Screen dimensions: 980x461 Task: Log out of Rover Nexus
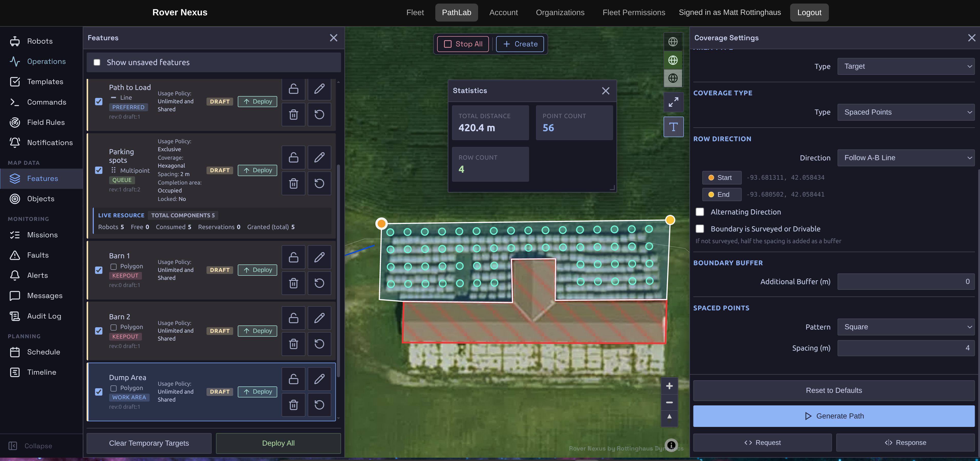809,13
